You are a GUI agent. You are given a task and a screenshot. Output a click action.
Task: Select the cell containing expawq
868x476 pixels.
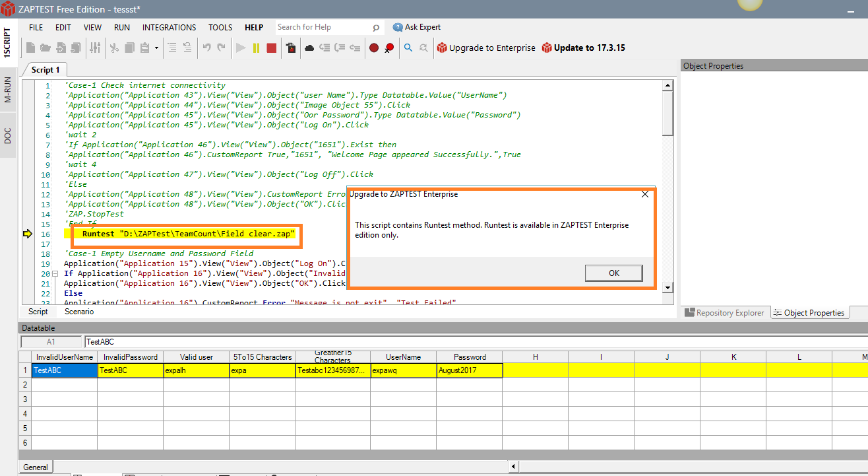tap(404, 370)
